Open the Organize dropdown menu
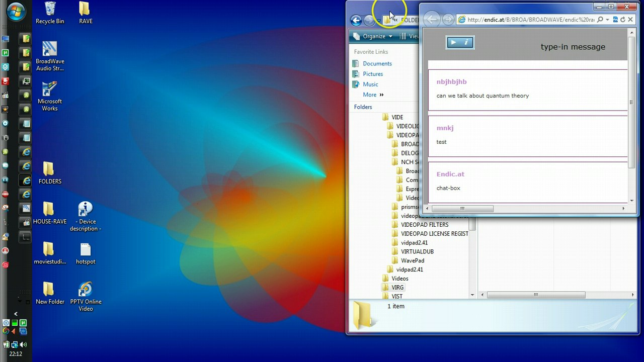 373,36
